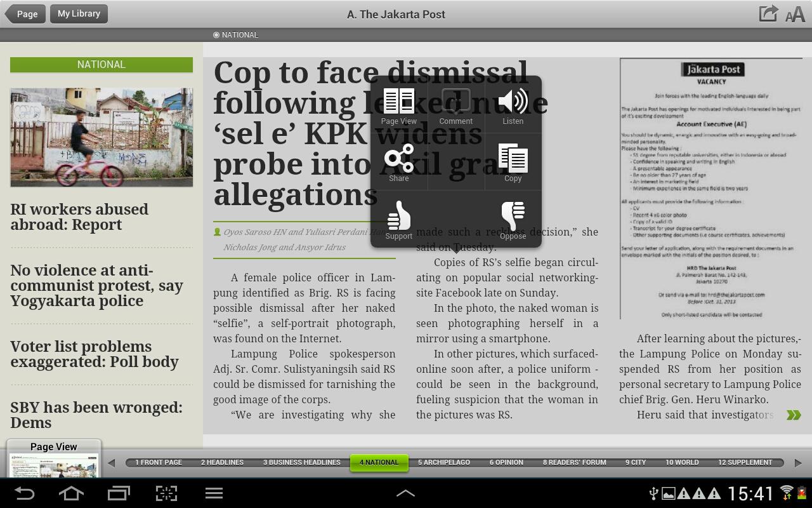This screenshot has width=812, height=508.
Task: Switch to the 1 Front Page section
Action: [159, 462]
